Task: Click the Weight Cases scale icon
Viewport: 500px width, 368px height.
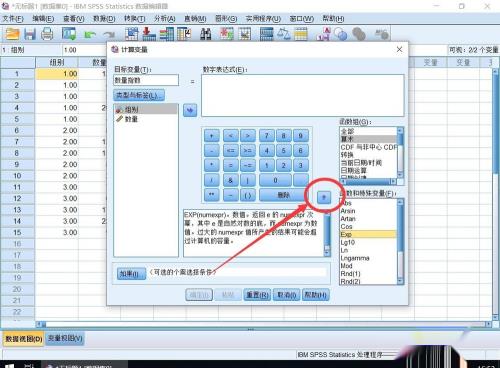Action: coord(284,34)
